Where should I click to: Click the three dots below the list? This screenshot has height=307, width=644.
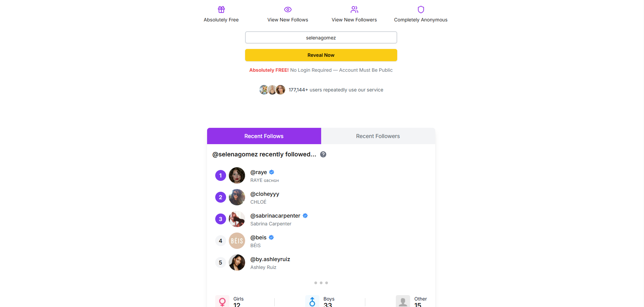point(321,283)
